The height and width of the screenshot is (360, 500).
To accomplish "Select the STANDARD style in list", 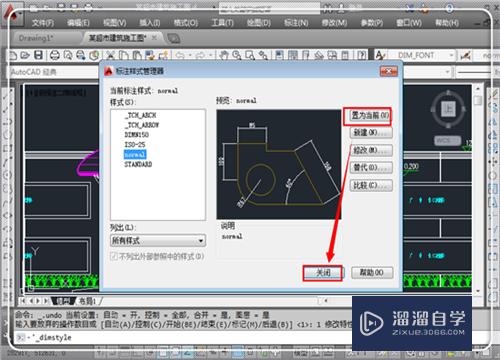I will [x=138, y=164].
